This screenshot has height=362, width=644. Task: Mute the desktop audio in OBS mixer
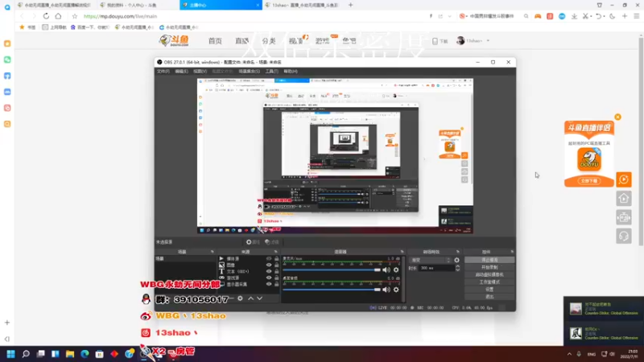386,290
